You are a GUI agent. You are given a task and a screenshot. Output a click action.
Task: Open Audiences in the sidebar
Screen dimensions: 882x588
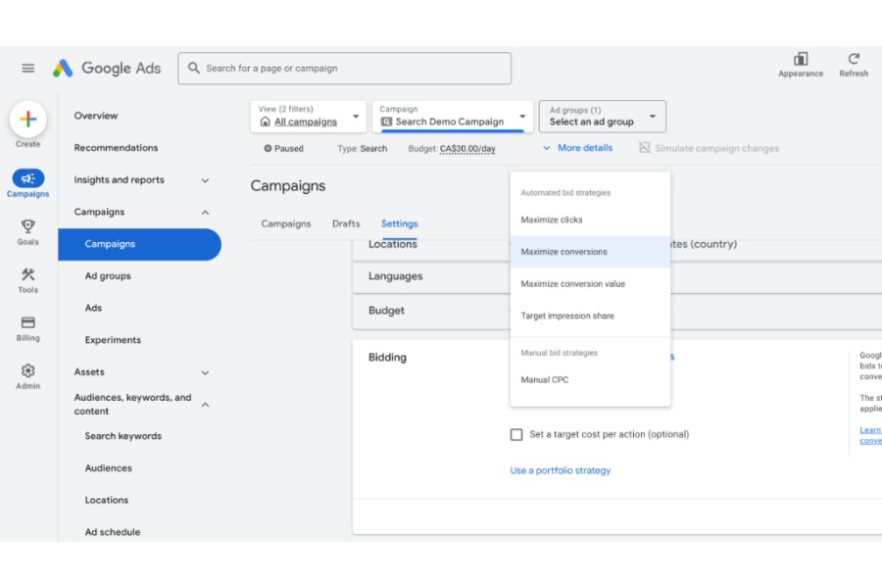coord(109,468)
